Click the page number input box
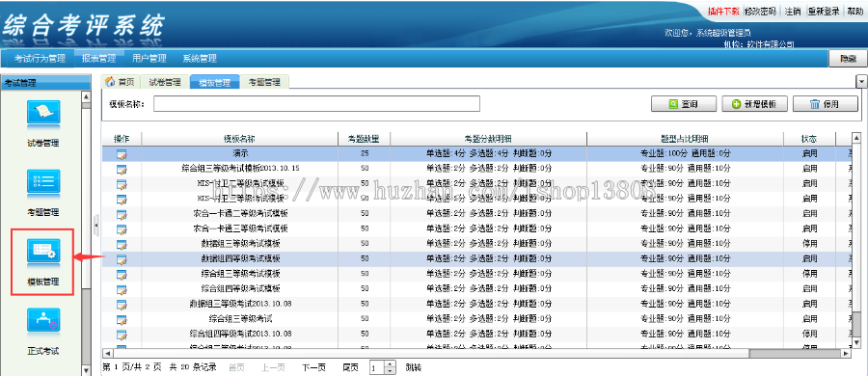The height and width of the screenshot is (376, 868). (377, 367)
